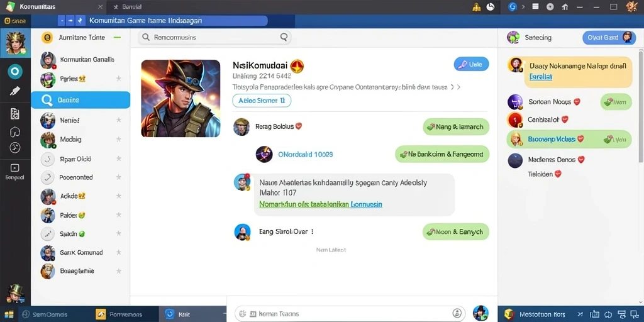The width and height of the screenshot is (644, 322).
Task: Click the Komunitan Game address bar
Action: tap(162, 21)
